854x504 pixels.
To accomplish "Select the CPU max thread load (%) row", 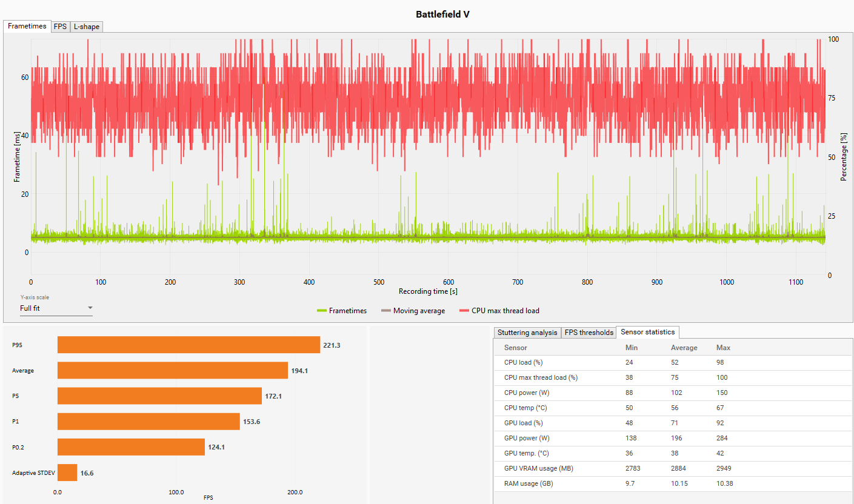I will coord(673,378).
